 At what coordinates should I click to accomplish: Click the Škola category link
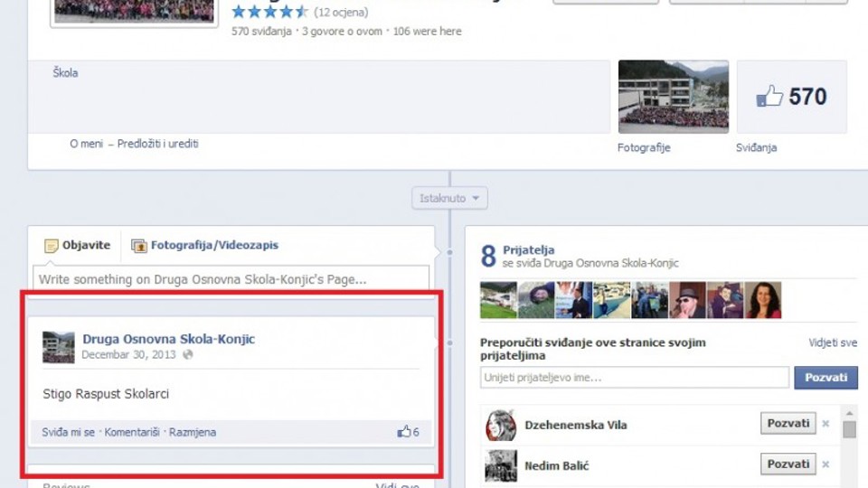65,73
